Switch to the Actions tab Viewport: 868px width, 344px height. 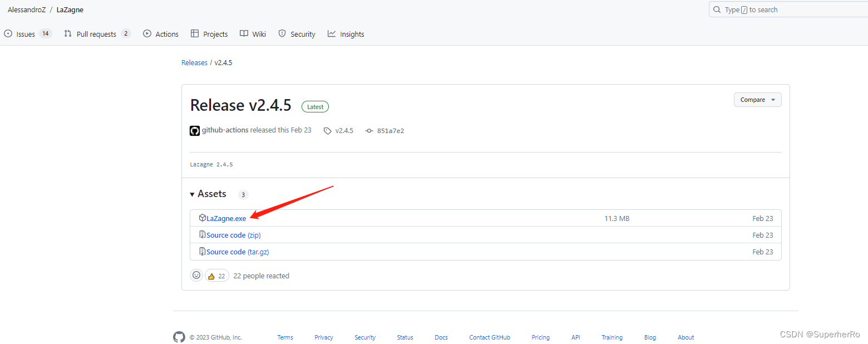(161, 34)
